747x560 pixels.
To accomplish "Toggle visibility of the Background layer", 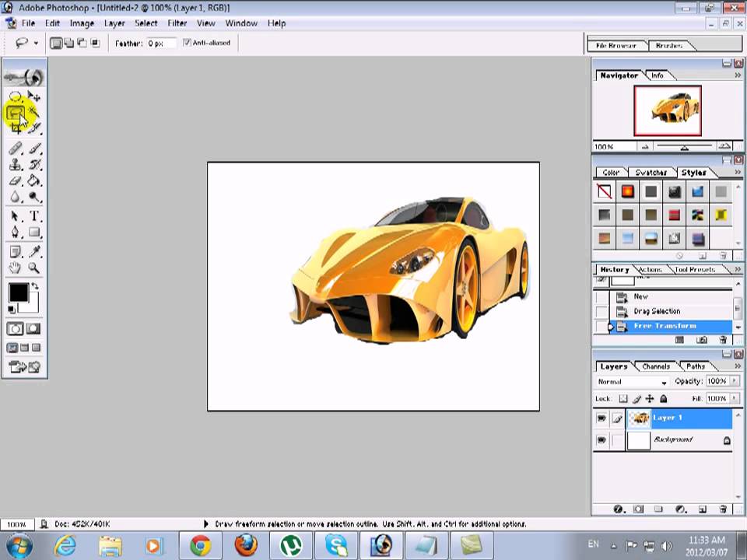I will tap(601, 440).
